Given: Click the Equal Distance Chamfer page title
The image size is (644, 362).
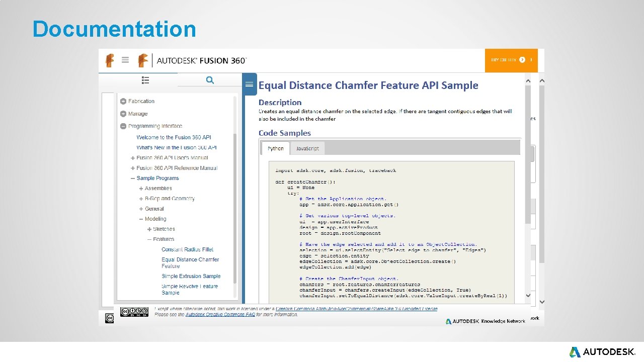Looking at the screenshot, I should (368, 85).
